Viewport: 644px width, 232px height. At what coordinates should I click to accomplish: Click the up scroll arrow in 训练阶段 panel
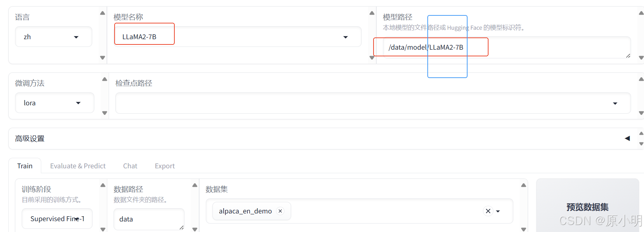pos(103,185)
